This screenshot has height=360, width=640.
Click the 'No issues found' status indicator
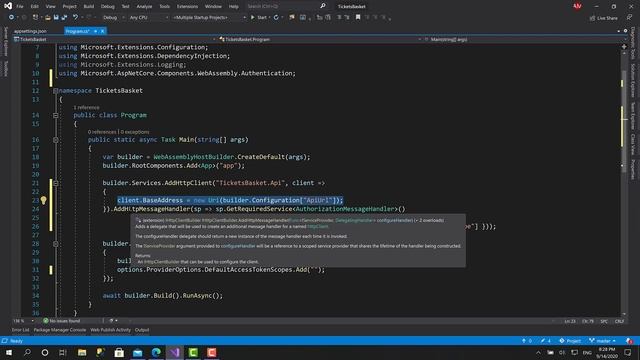[x=62, y=321]
